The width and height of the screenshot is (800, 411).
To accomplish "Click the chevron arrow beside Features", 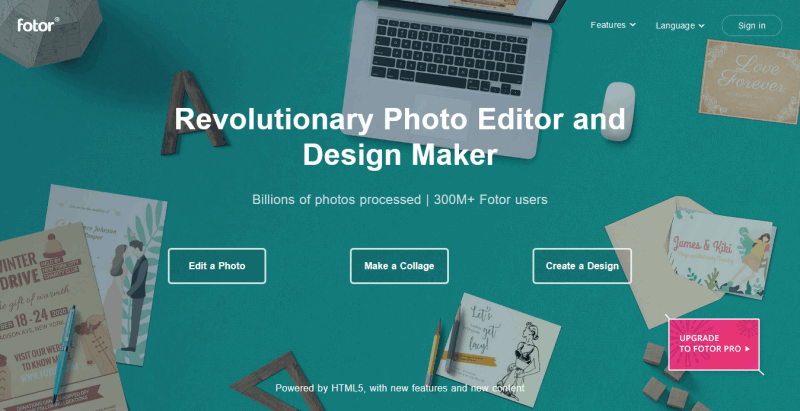I will (x=633, y=24).
